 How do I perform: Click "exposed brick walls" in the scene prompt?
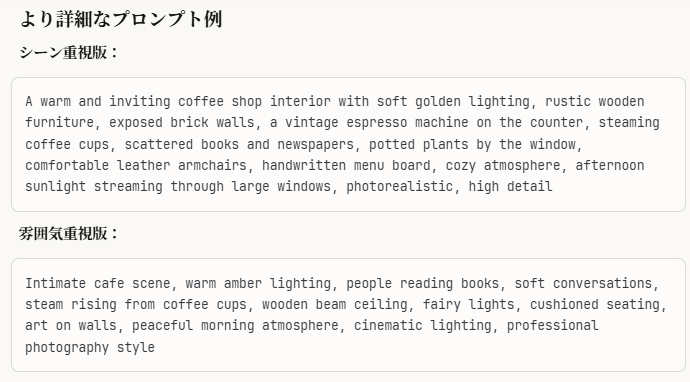[182, 122]
